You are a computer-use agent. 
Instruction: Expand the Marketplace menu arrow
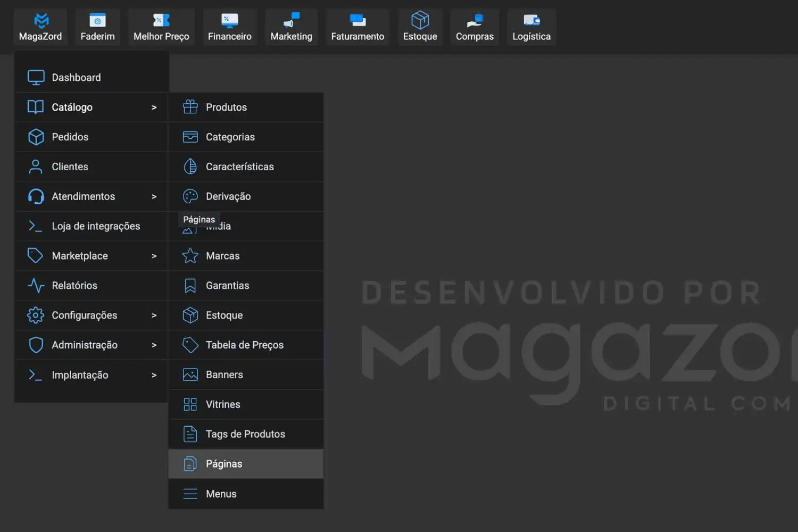pyautogui.click(x=154, y=255)
